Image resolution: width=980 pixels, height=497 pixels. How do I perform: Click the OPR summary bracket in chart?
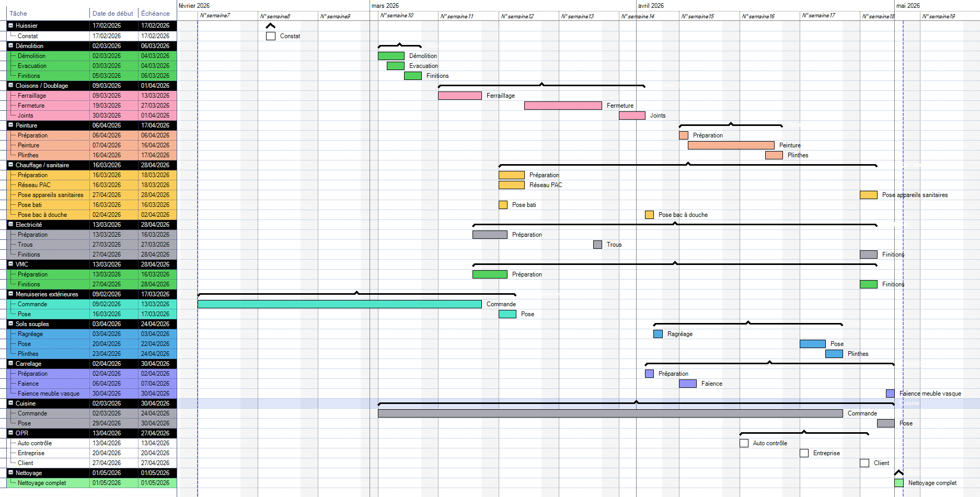804,433
